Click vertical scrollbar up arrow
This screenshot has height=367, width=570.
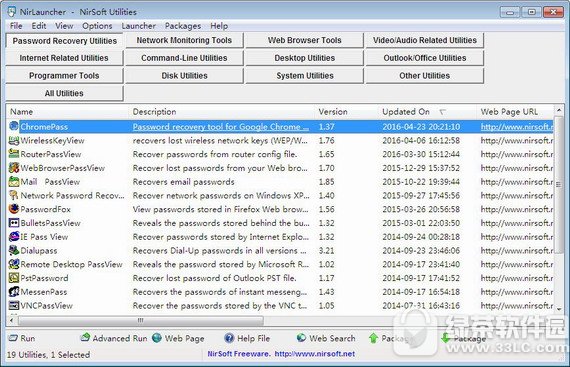(x=559, y=109)
